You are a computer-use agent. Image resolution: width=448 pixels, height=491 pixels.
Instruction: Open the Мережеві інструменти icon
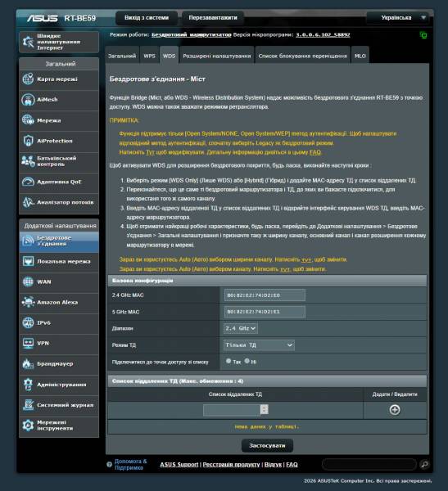click(x=28, y=426)
